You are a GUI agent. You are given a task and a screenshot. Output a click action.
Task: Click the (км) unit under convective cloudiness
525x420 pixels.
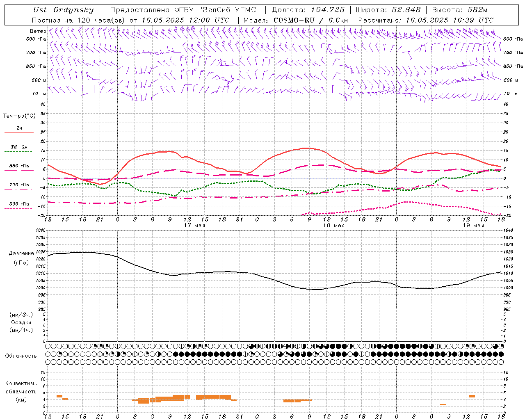click(x=21, y=399)
